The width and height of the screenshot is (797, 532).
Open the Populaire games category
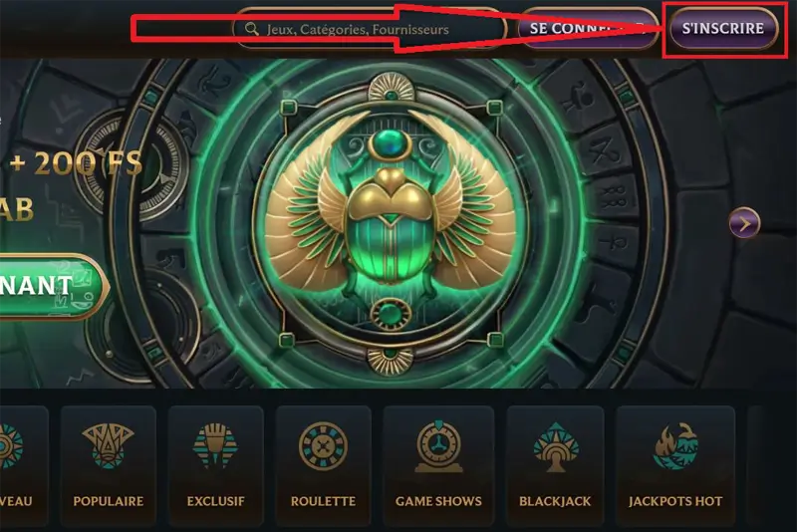click(x=109, y=465)
